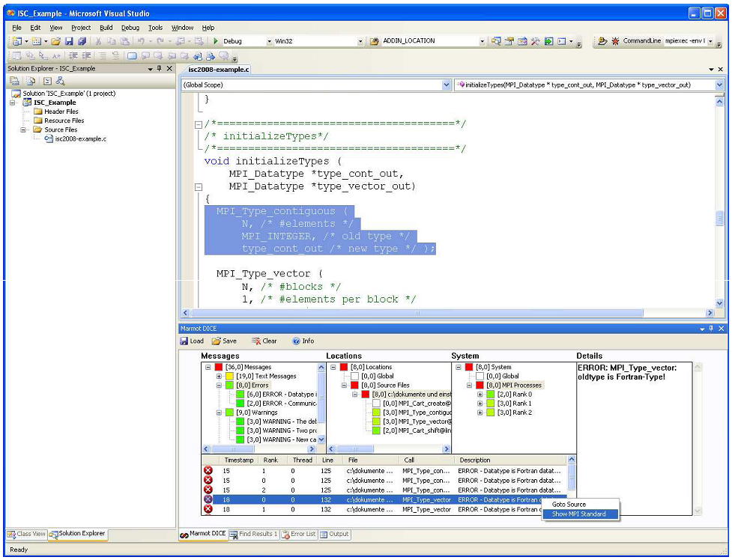This screenshot has width=732, height=560.
Task: Open the File menu
Action: coord(16,28)
